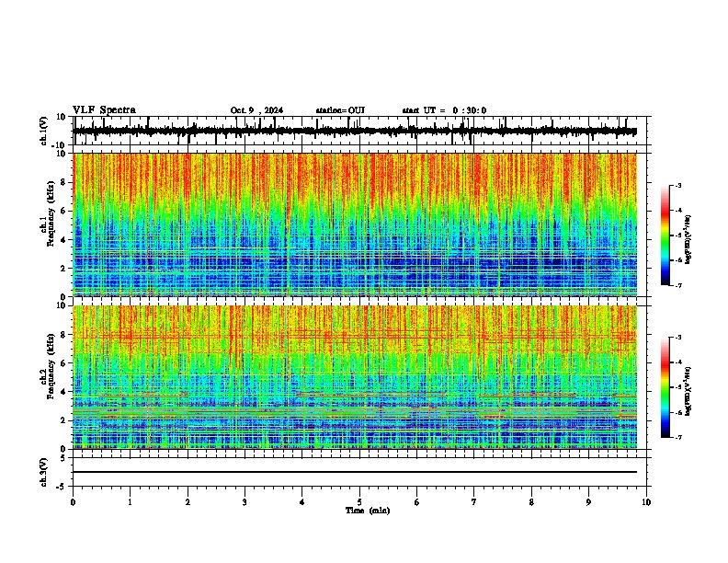Image resolution: width=728 pixels, height=563 pixels.
Task: Click the time axis tick label "5"
Action: (359, 502)
